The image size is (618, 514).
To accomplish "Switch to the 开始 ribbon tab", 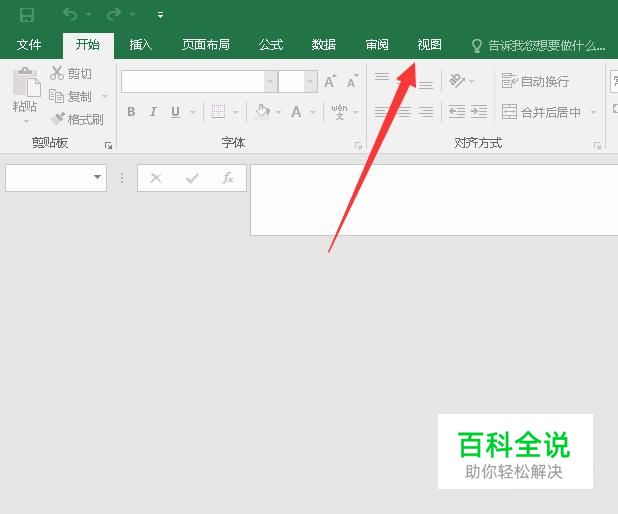I will pos(88,45).
